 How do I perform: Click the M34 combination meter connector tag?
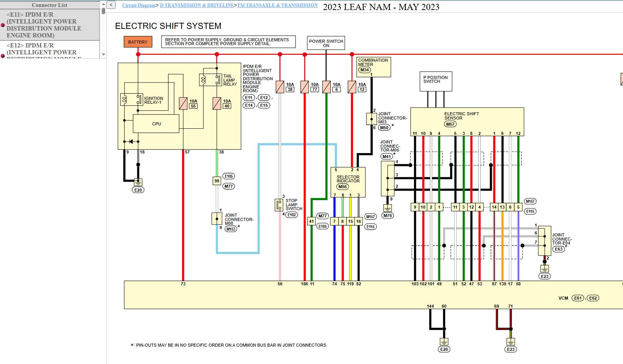click(364, 70)
